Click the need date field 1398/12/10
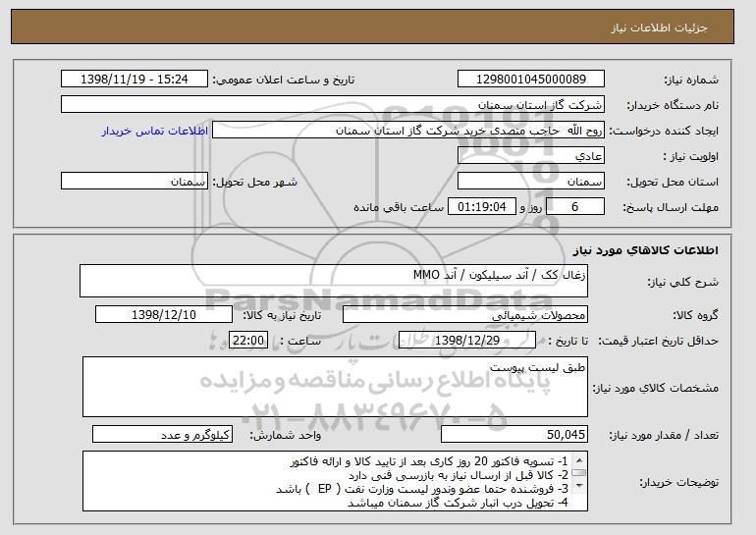 tap(164, 315)
